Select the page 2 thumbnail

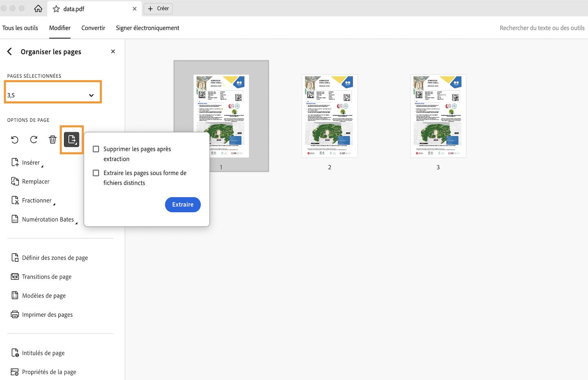(x=330, y=116)
